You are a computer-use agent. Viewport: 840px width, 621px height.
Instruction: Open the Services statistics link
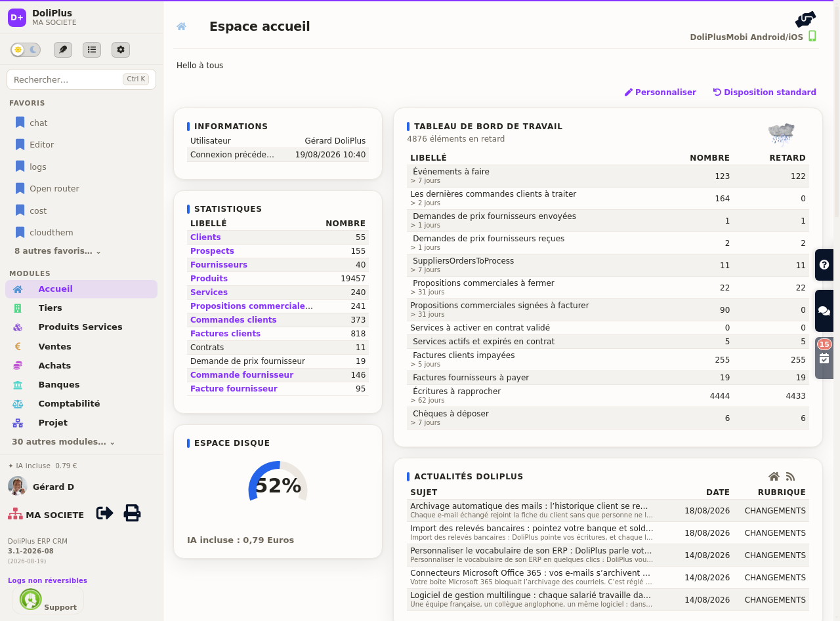(209, 292)
